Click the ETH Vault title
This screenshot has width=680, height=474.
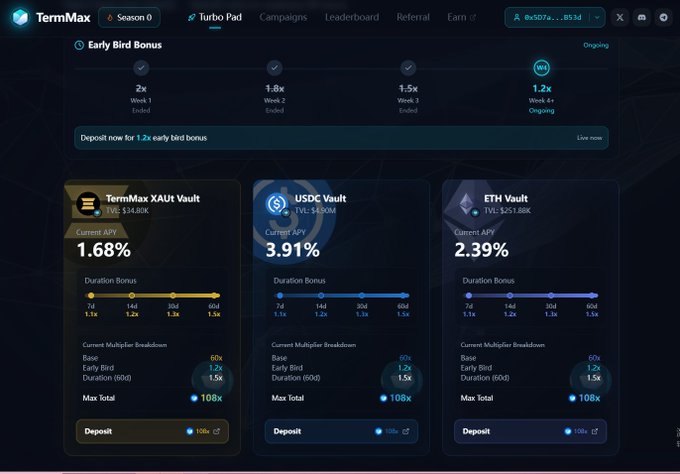pos(506,199)
